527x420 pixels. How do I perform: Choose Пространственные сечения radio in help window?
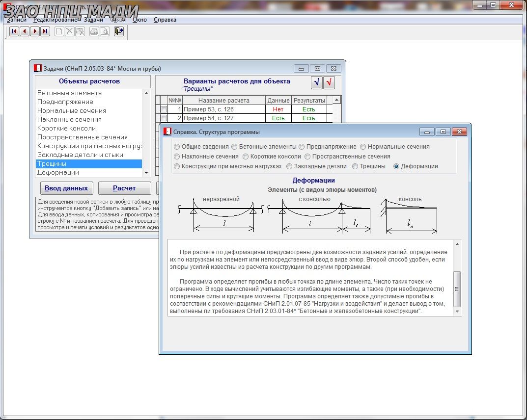coord(307,157)
